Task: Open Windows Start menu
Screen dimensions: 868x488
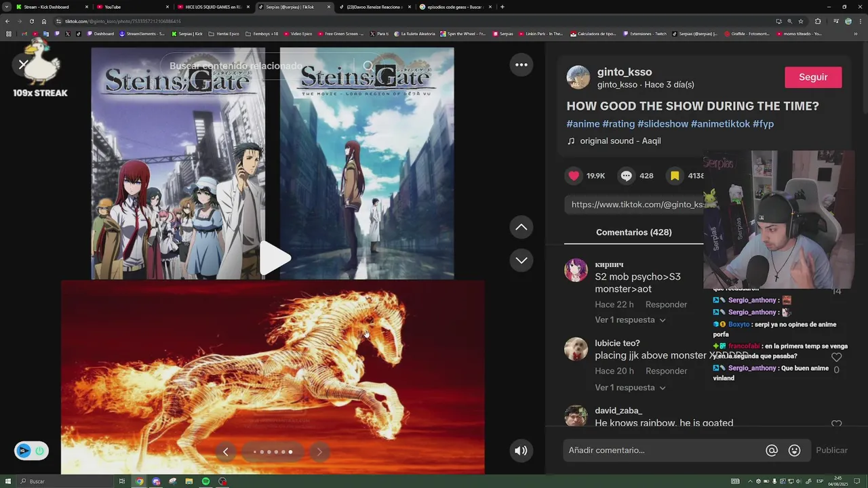Action: [x=7, y=481]
